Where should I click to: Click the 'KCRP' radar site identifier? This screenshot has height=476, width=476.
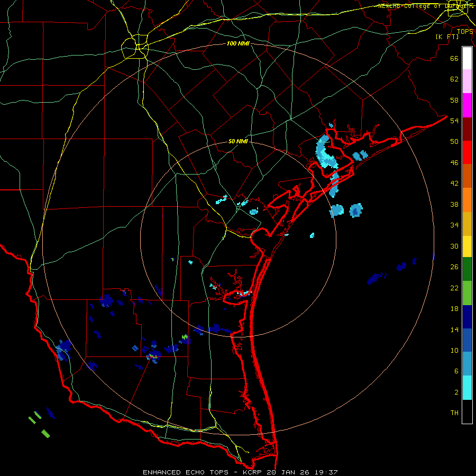pos(253,472)
